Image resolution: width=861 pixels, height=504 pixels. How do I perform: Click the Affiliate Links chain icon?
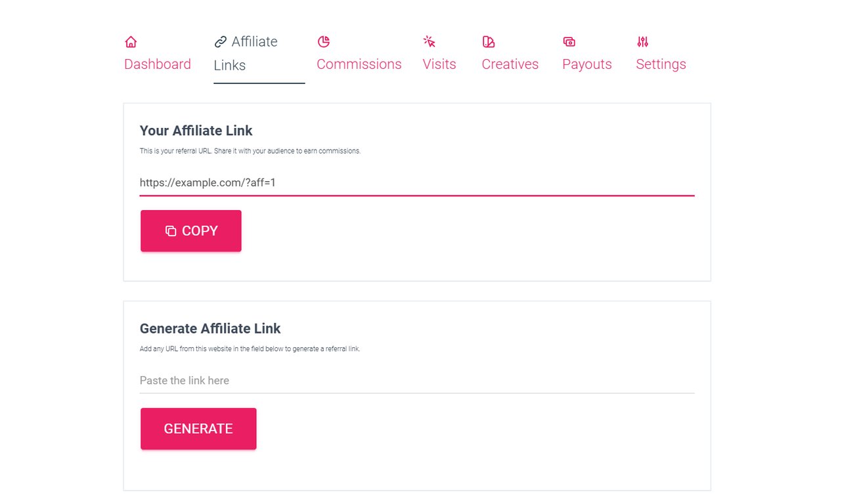click(x=220, y=40)
